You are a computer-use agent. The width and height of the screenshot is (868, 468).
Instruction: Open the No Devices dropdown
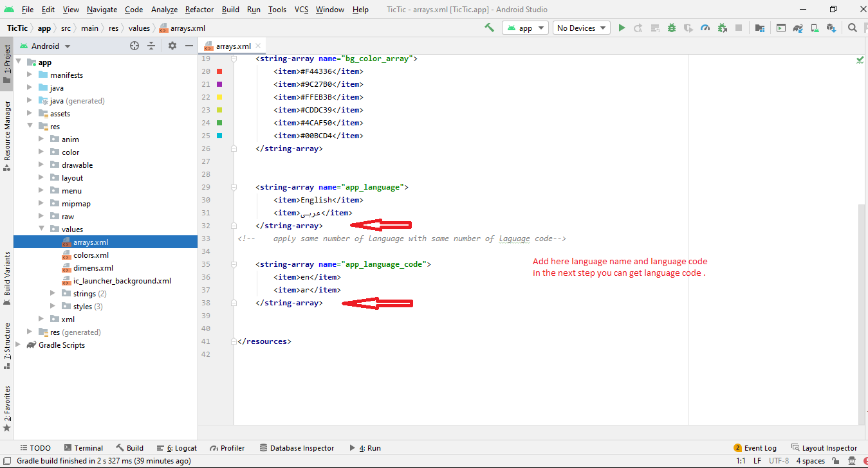[x=582, y=28]
